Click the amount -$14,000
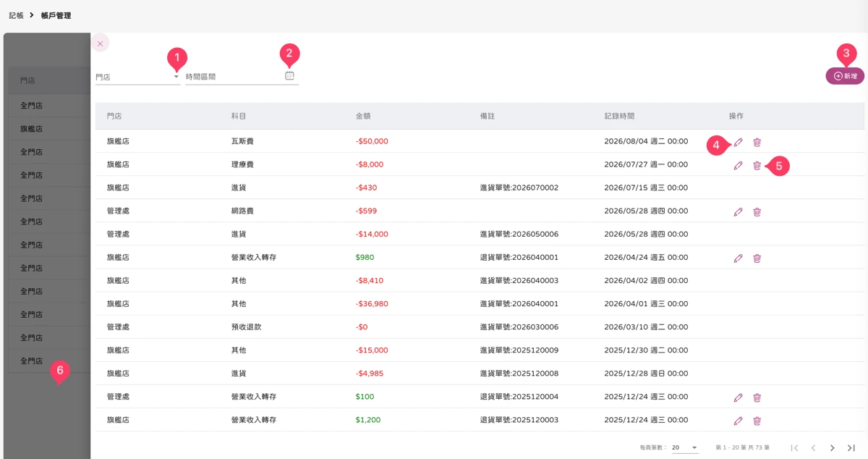The width and height of the screenshot is (868, 459). [372, 234]
